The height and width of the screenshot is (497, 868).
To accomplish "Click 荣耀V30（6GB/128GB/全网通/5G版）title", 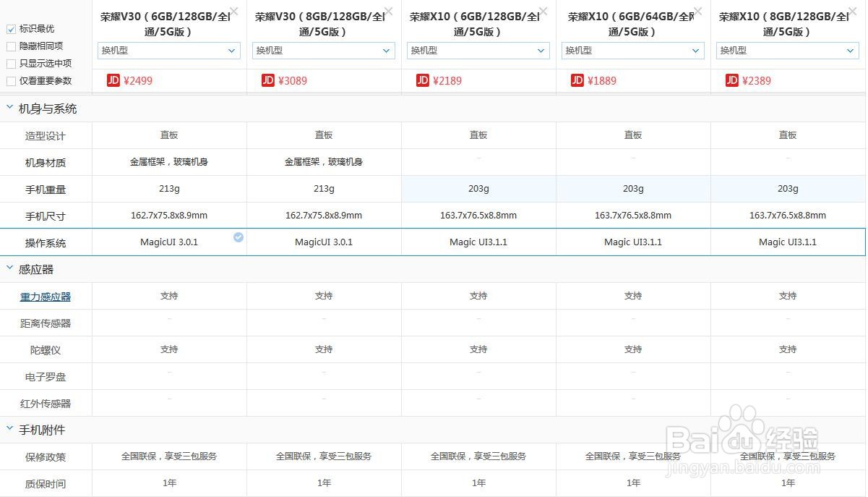I will tap(166, 24).
